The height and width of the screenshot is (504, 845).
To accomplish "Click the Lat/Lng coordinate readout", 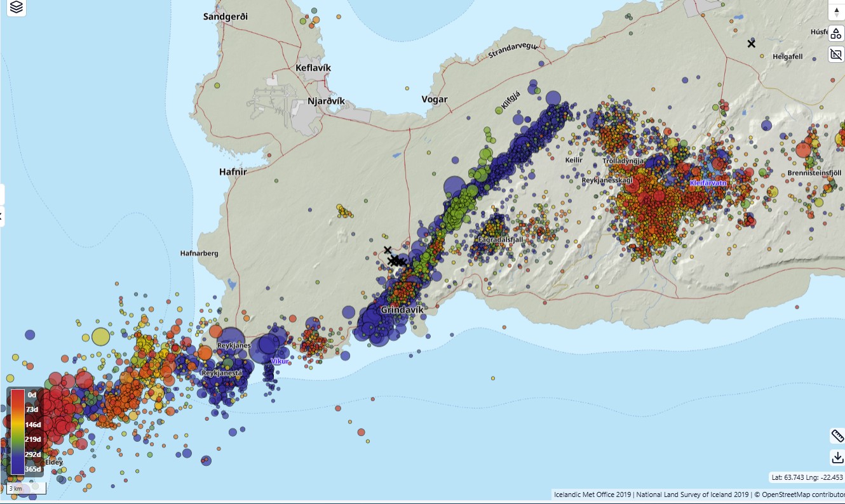I will [x=806, y=477].
